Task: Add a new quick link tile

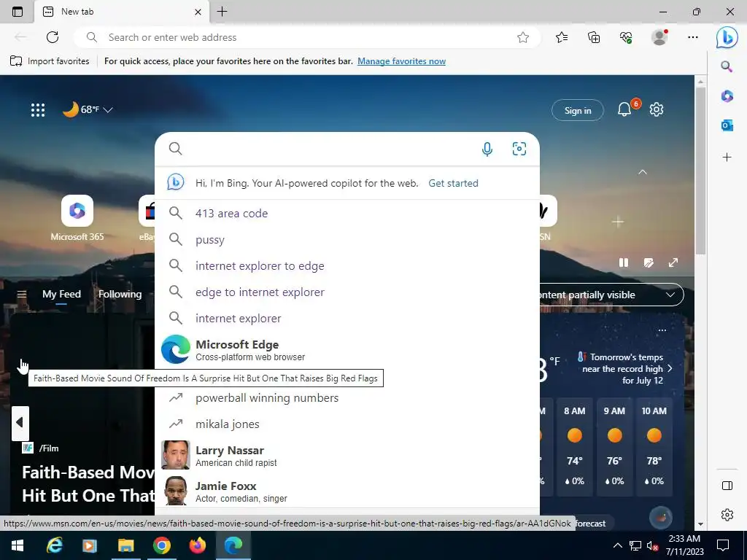Action: 618,222
